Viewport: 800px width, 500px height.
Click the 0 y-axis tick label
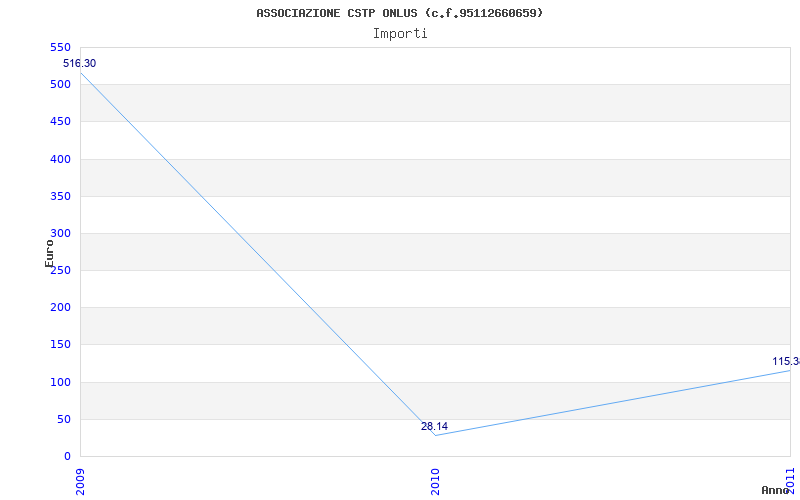click(x=67, y=457)
